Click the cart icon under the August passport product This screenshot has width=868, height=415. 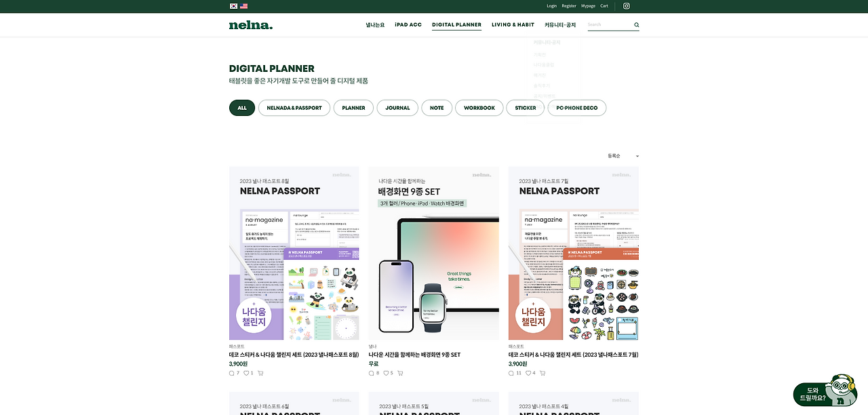[260, 373]
